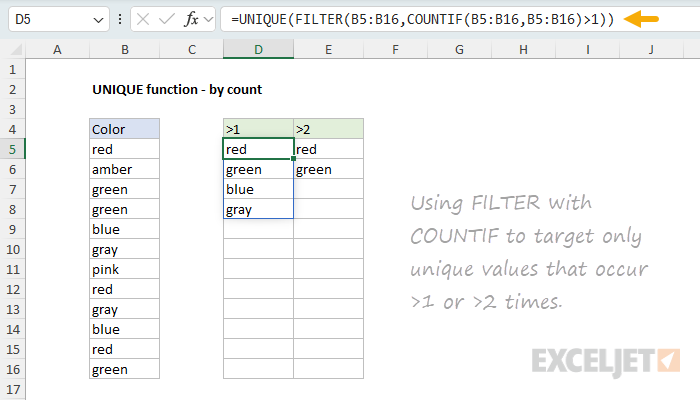700x400 pixels.
Task: Click the Select All corner triangle
Action: coord(16,49)
